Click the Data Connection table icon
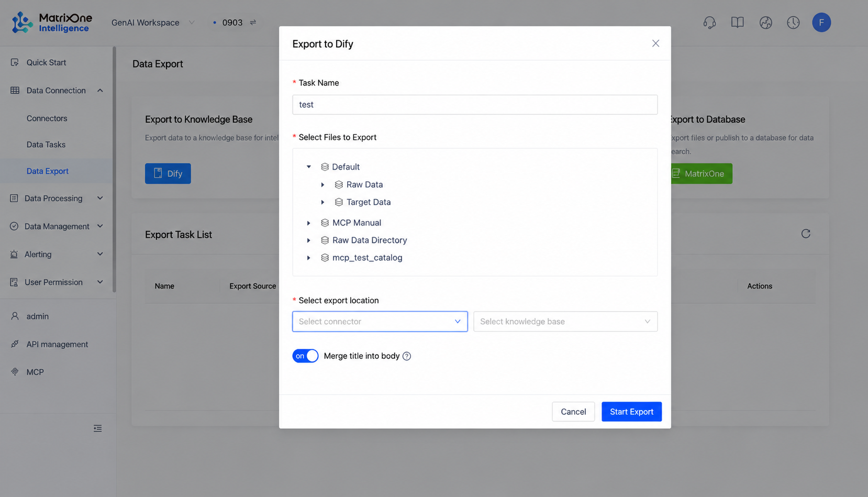 pos(15,91)
